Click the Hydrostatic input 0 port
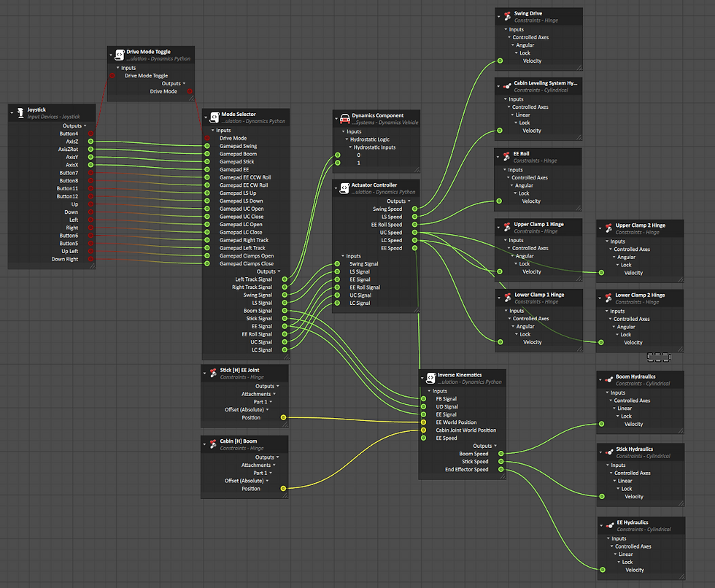 (x=337, y=155)
